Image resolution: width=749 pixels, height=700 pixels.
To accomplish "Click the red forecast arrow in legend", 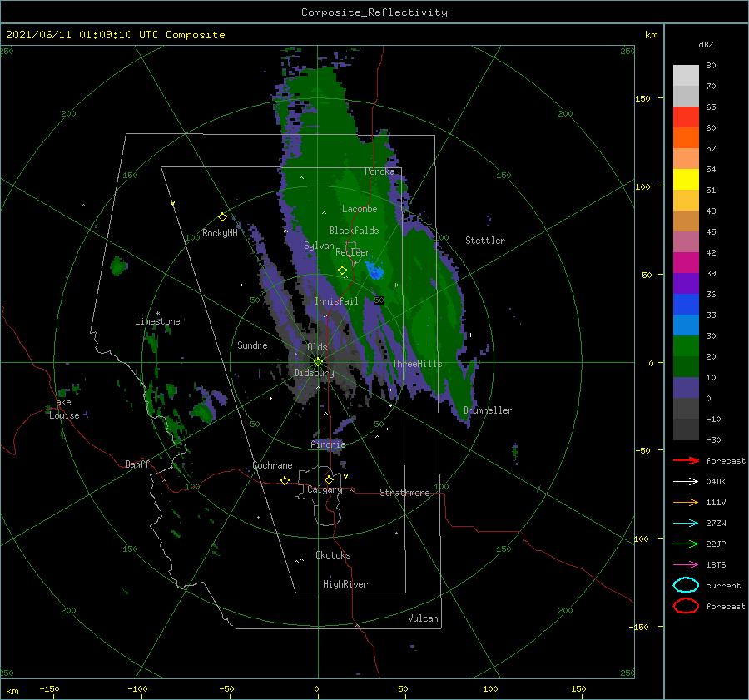I will 686,460.
